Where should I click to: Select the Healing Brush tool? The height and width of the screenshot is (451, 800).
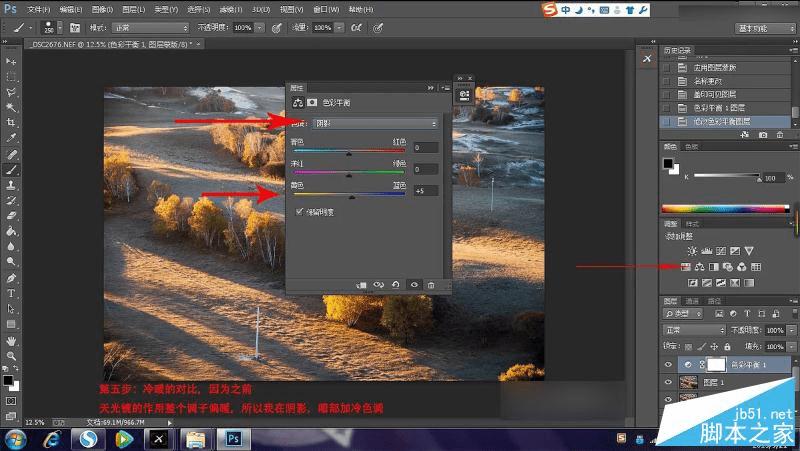[11, 154]
